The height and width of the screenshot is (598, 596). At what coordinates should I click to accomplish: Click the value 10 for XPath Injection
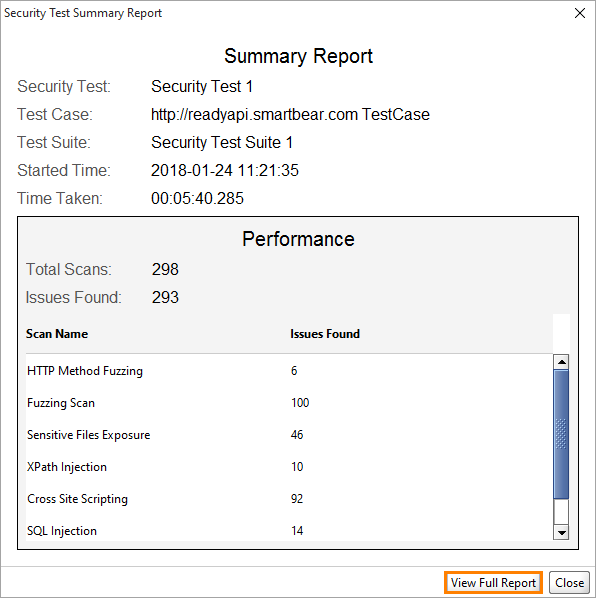(297, 467)
